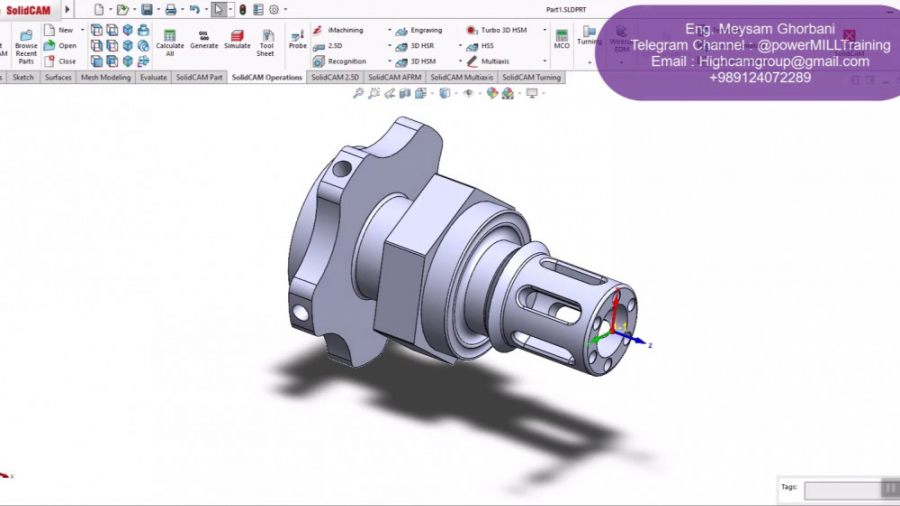
Task: Click the Rebuild traffic light icon
Action: coord(243,10)
